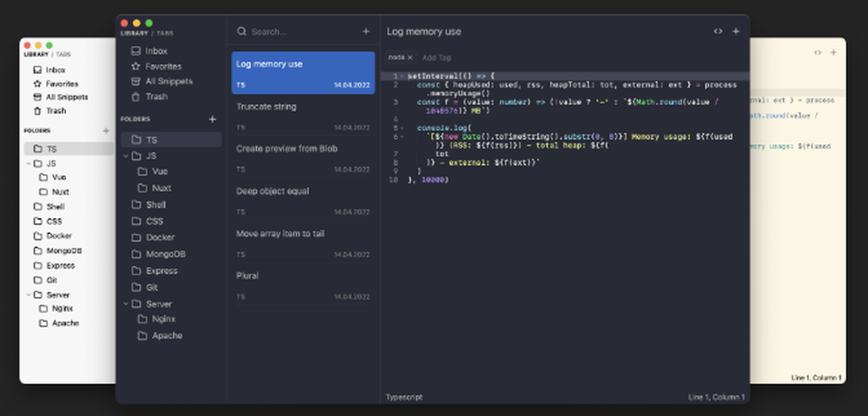Add a new folder in the light window

tap(106, 131)
